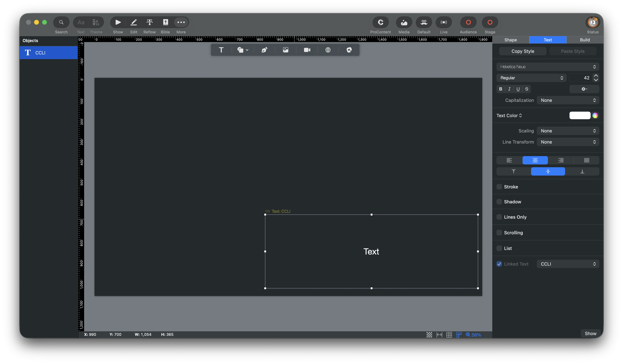Open the Regular font style dropdown

pyautogui.click(x=531, y=78)
